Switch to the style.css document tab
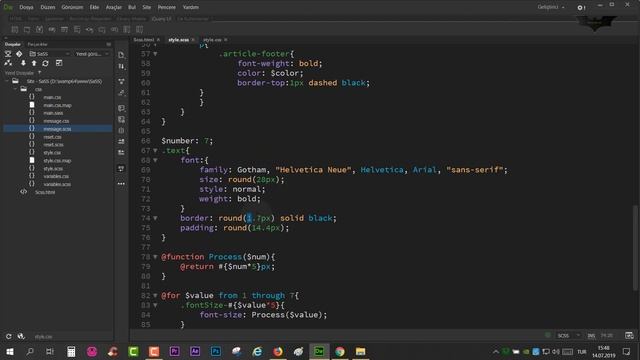Image resolution: width=640 pixels, height=360 pixels. coord(212,40)
